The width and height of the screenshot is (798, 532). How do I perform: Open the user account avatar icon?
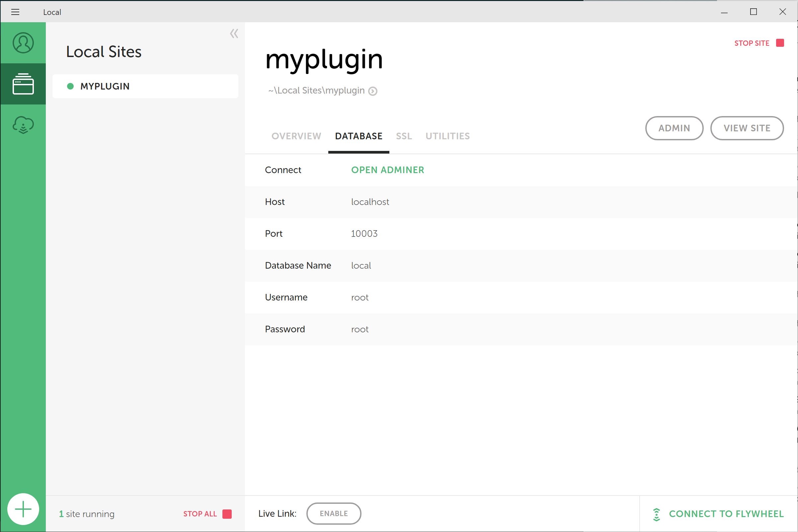point(23,43)
